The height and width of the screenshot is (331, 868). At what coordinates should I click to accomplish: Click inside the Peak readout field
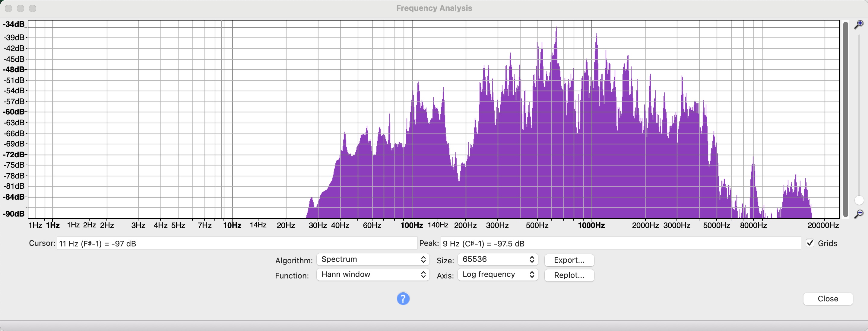[x=620, y=243]
